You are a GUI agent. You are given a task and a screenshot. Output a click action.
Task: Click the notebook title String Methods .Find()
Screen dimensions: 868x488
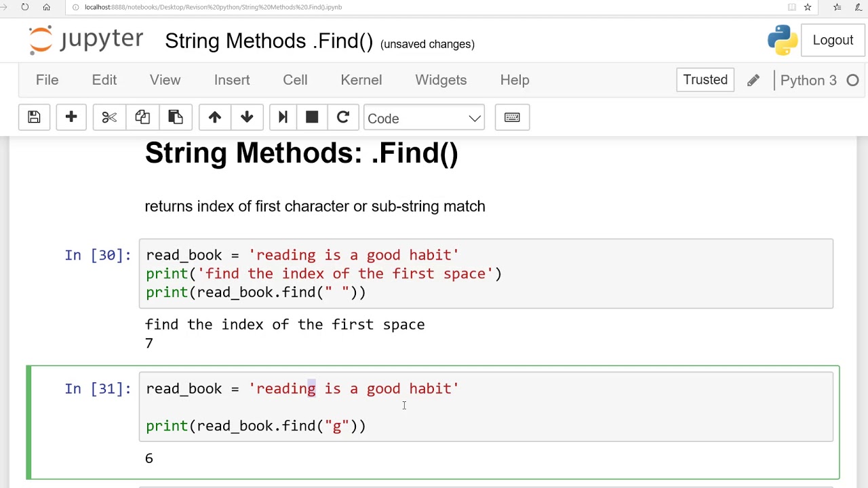pyautogui.click(x=269, y=41)
